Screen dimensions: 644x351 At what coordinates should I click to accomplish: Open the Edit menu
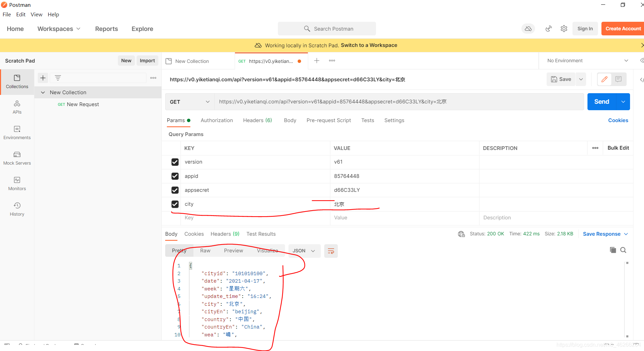pos(21,14)
